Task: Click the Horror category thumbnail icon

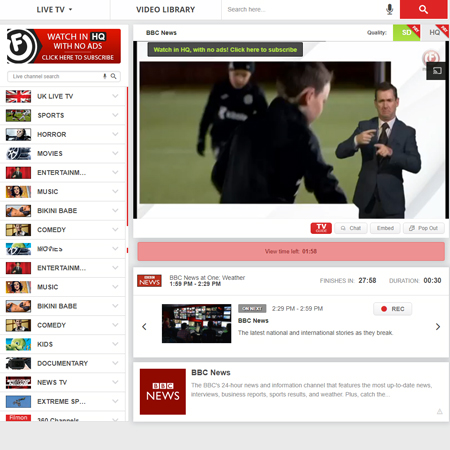Action: click(18, 134)
